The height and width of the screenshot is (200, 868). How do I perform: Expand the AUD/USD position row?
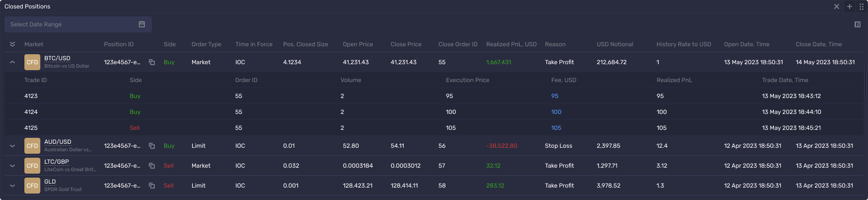coord(12,146)
